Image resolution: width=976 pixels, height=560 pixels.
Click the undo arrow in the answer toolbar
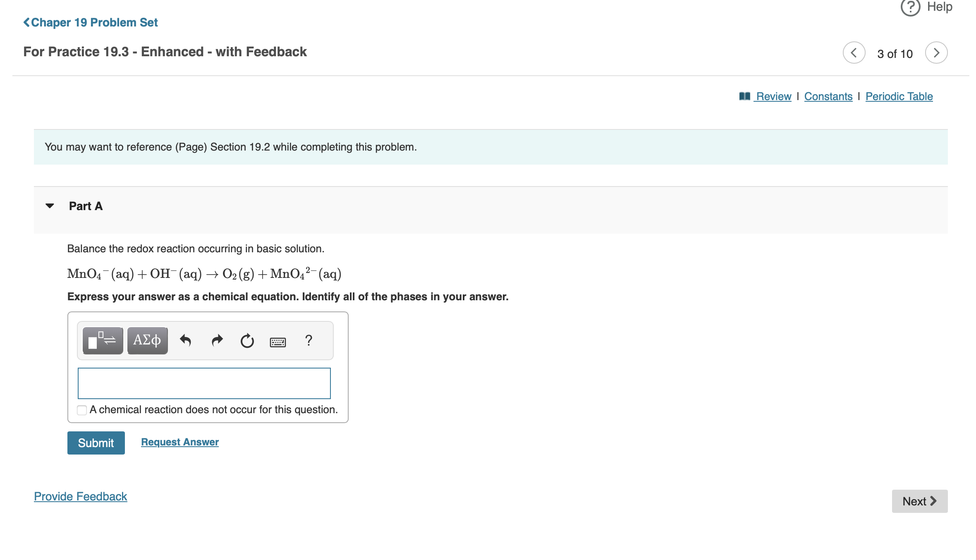pos(185,340)
